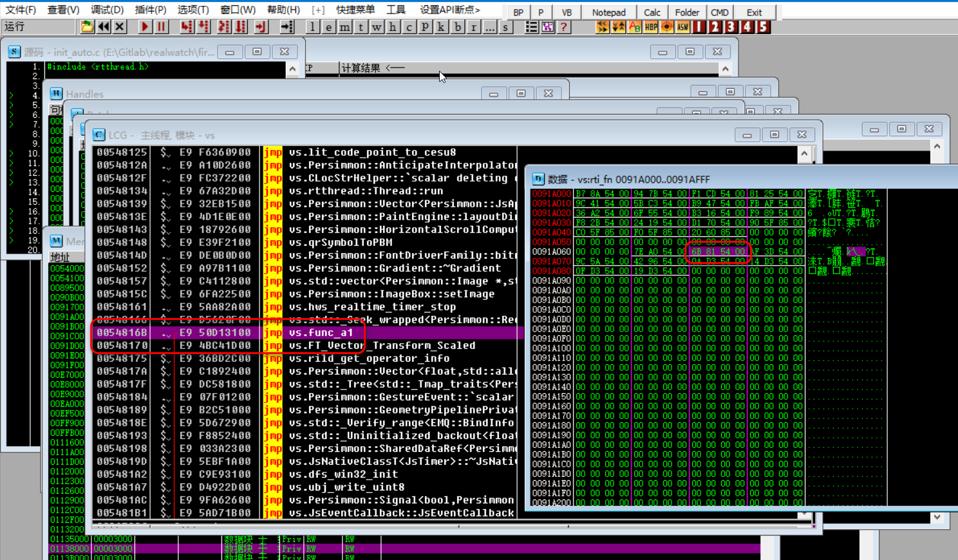The height and width of the screenshot is (560, 958).
Task: Launch Notepad from the toolbar button
Action: tap(608, 12)
